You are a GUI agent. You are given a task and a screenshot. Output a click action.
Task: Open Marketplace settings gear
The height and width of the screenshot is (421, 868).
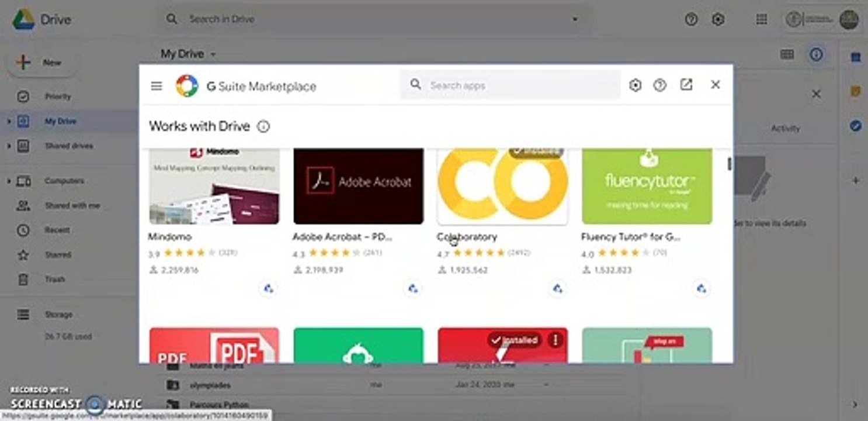click(x=635, y=85)
